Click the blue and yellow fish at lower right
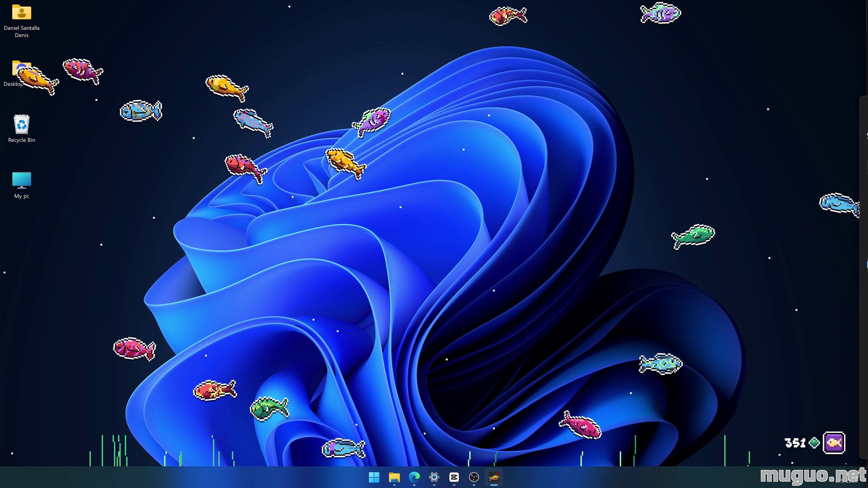Viewport: 868px width, 488px height. pos(661,364)
